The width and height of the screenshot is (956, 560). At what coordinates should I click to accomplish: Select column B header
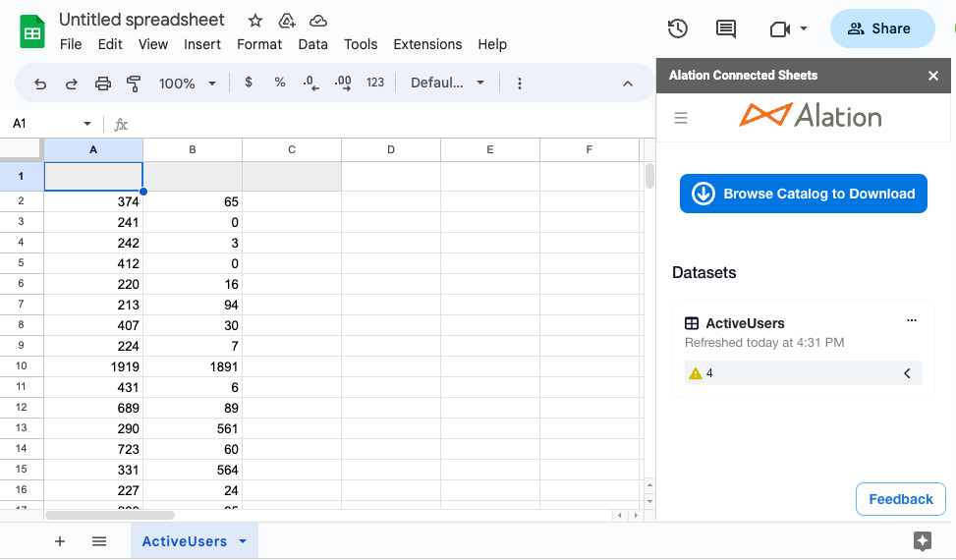193,150
